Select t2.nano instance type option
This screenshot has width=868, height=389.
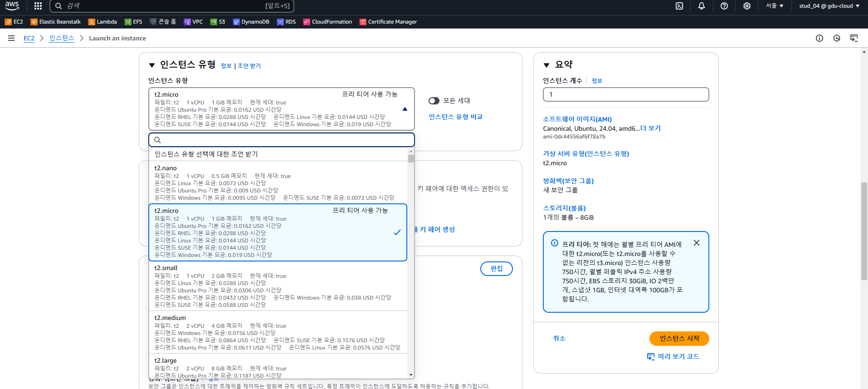click(x=278, y=182)
